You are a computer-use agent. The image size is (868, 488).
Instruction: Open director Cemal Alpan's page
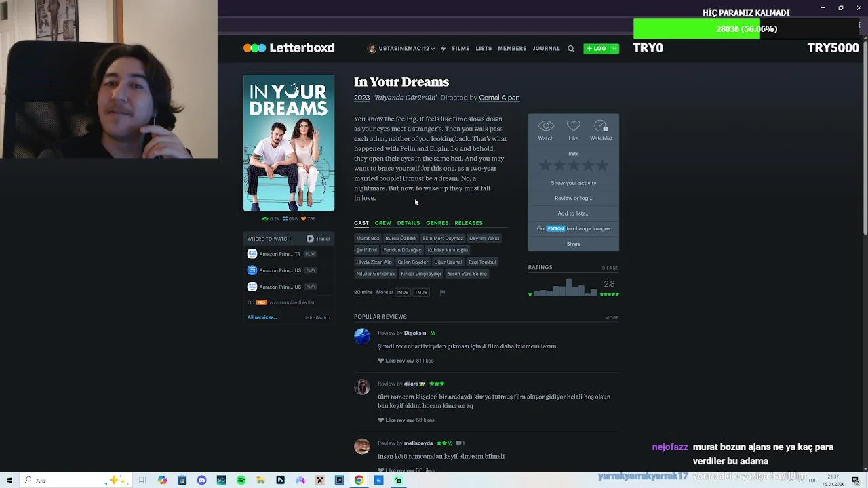tap(499, 98)
